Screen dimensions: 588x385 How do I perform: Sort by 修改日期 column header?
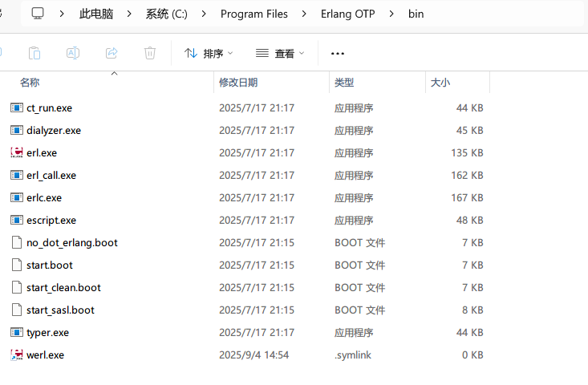[238, 83]
